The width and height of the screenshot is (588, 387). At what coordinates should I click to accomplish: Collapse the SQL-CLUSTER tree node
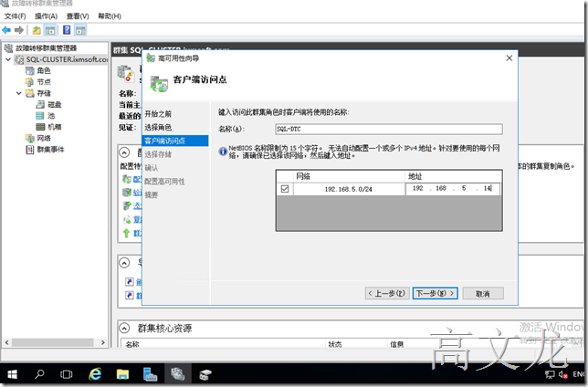pos(8,59)
